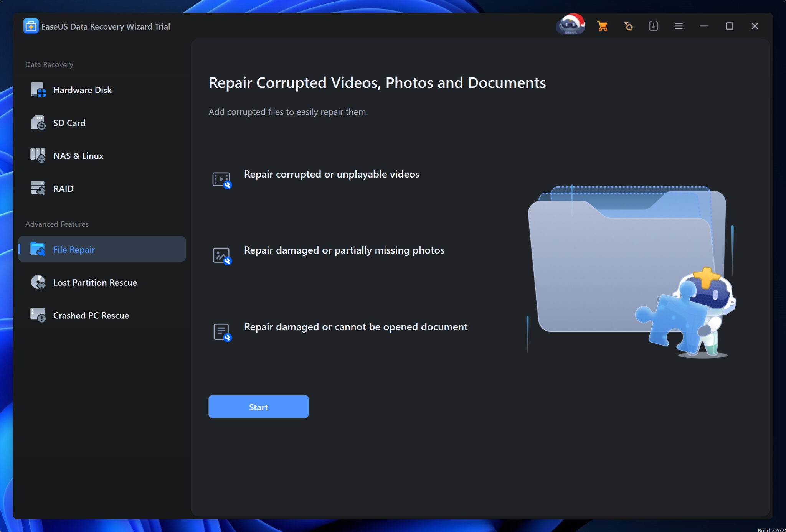
Task: Open Crashed PC Rescue
Action: [x=91, y=315]
